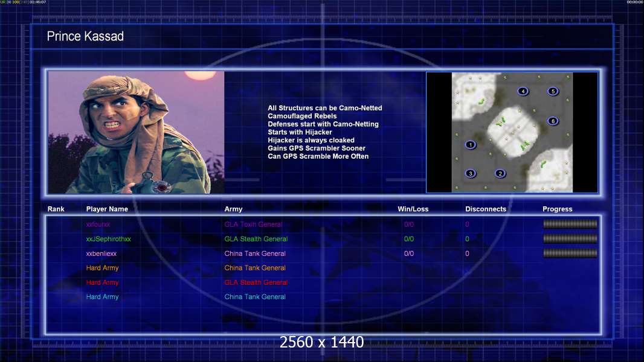The image size is (644, 362).
Task: Click start position 2 on the map
Action: click(x=500, y=173)
